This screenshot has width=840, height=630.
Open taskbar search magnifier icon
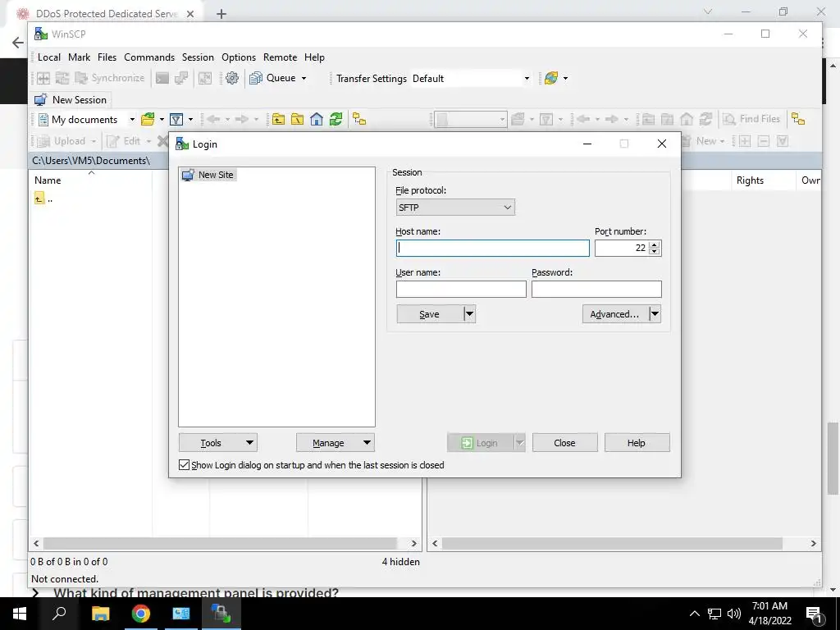coord(59,614)
